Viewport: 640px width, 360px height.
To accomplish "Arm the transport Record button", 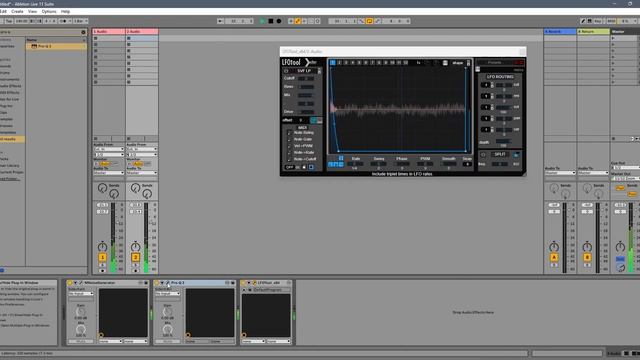I will [x=279, y=21].
